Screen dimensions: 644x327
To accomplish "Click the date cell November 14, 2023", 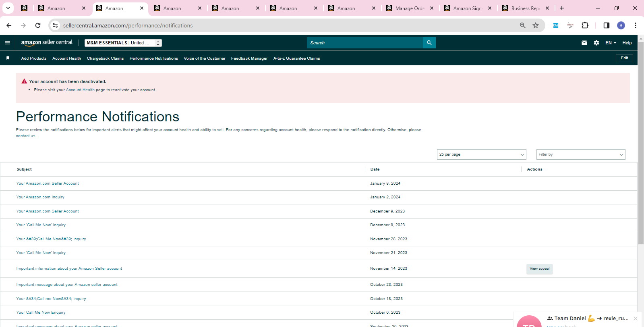I will click(x=389, y=269).
